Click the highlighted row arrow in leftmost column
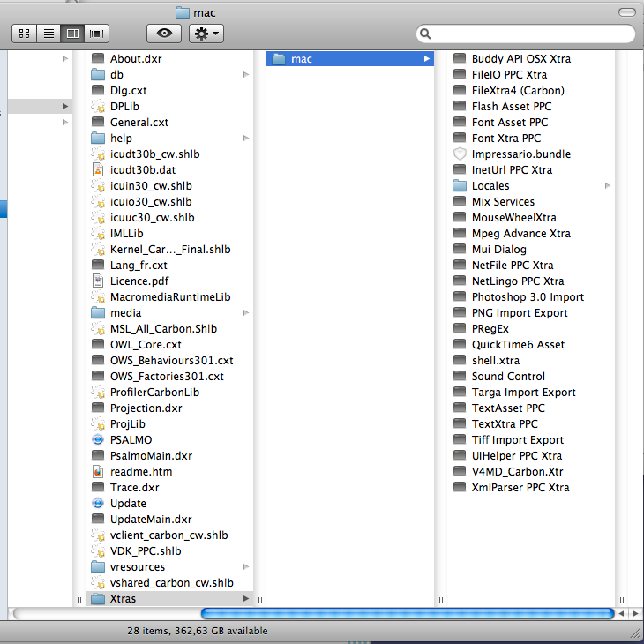The width and height of the screenshot is (644, 644). (65, 107)
